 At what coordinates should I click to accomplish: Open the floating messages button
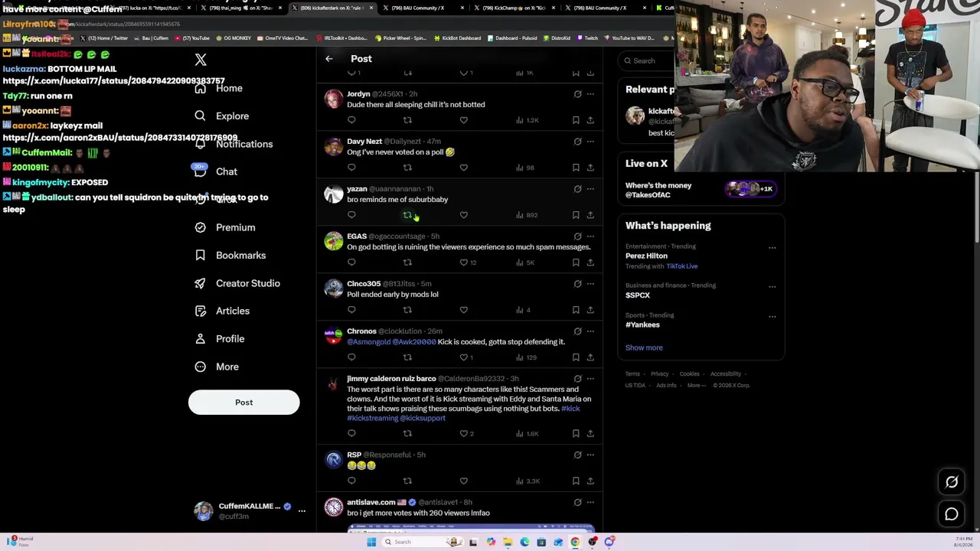point(952,514)
